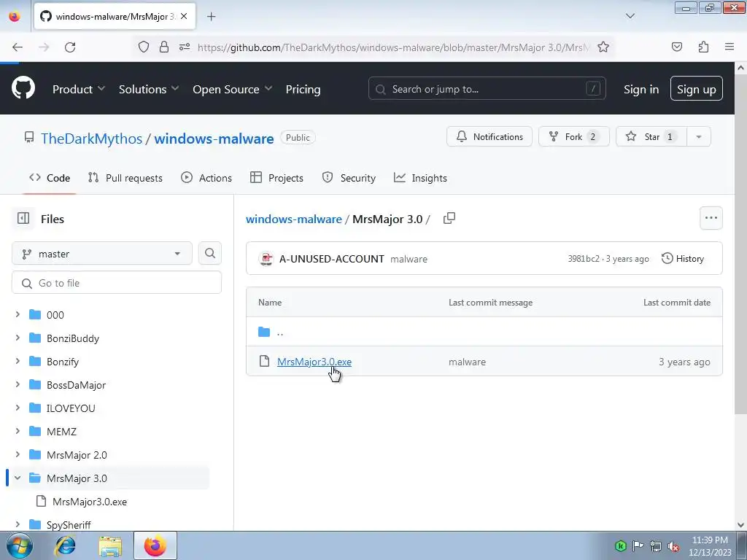Open the Firefox extensions puzzle icon

(x=703, y=47)
